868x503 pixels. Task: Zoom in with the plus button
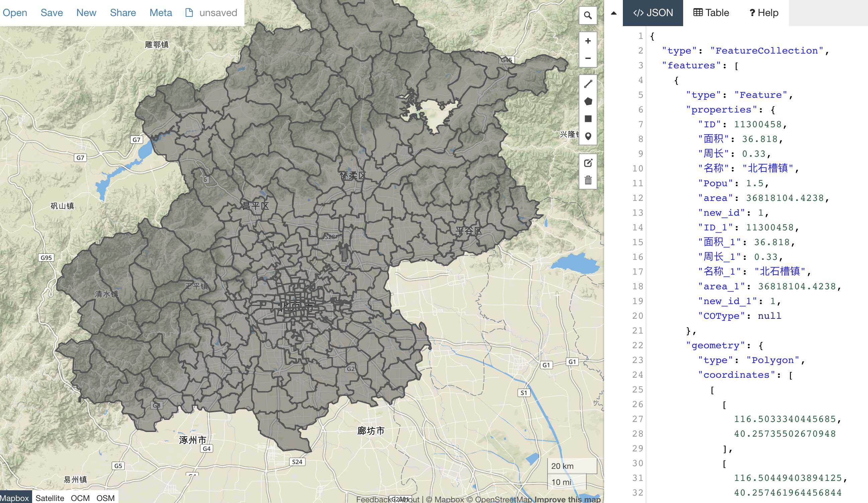click(588, 41)
